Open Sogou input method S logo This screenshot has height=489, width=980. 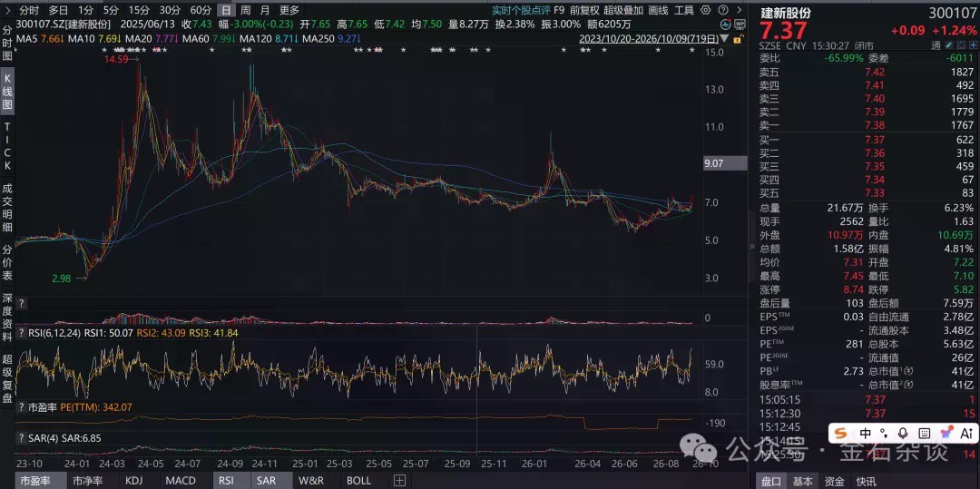point(840,433)
